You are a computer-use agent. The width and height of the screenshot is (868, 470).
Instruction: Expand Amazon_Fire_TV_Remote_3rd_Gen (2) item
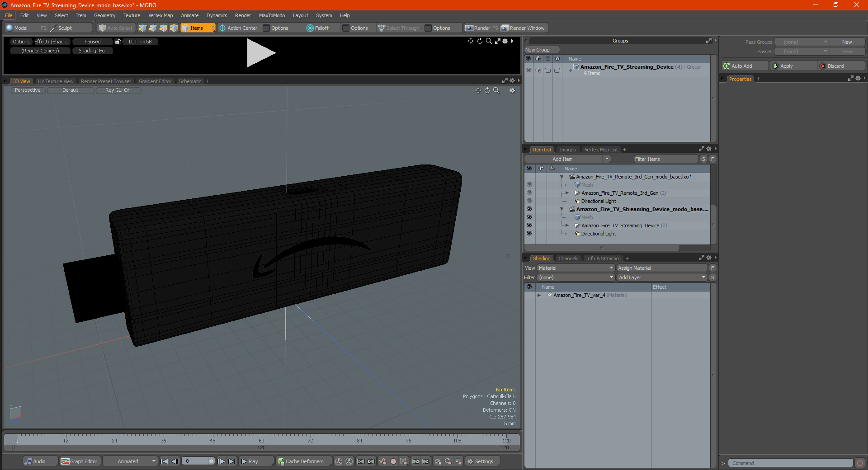pyautogui.click(x=567, y=193)
